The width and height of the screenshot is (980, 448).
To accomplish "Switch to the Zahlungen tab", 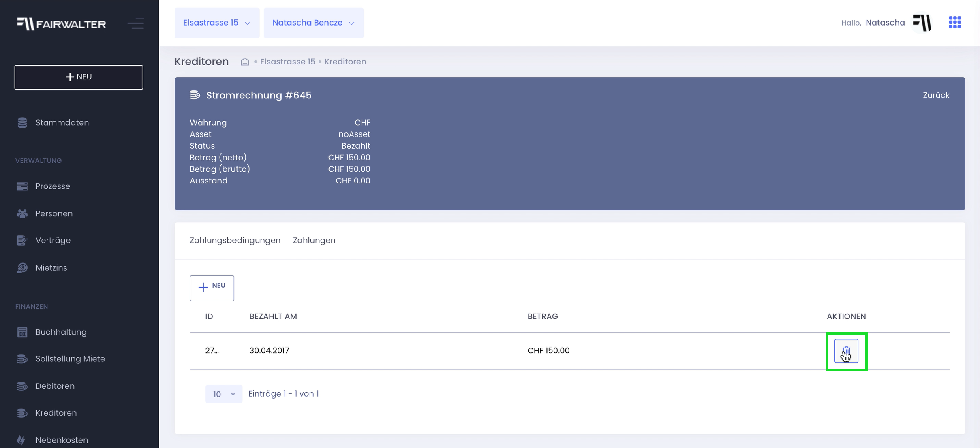I will [314, 240].
